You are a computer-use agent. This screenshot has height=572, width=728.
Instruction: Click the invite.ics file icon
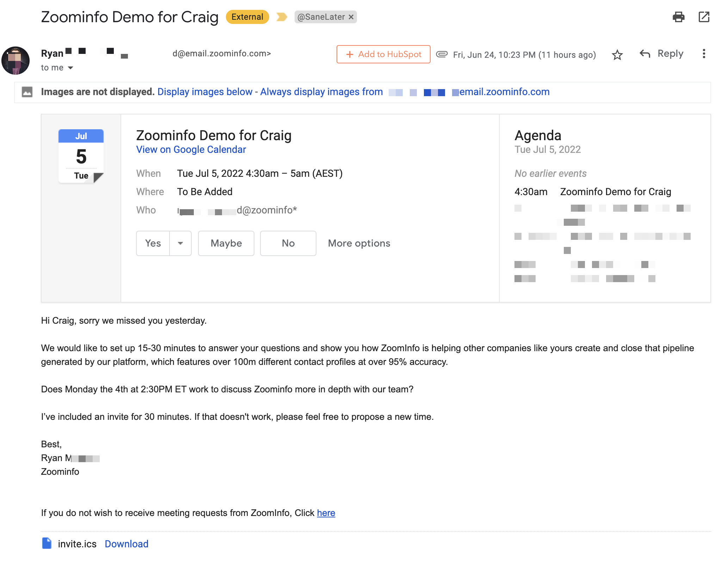point(47,543)
